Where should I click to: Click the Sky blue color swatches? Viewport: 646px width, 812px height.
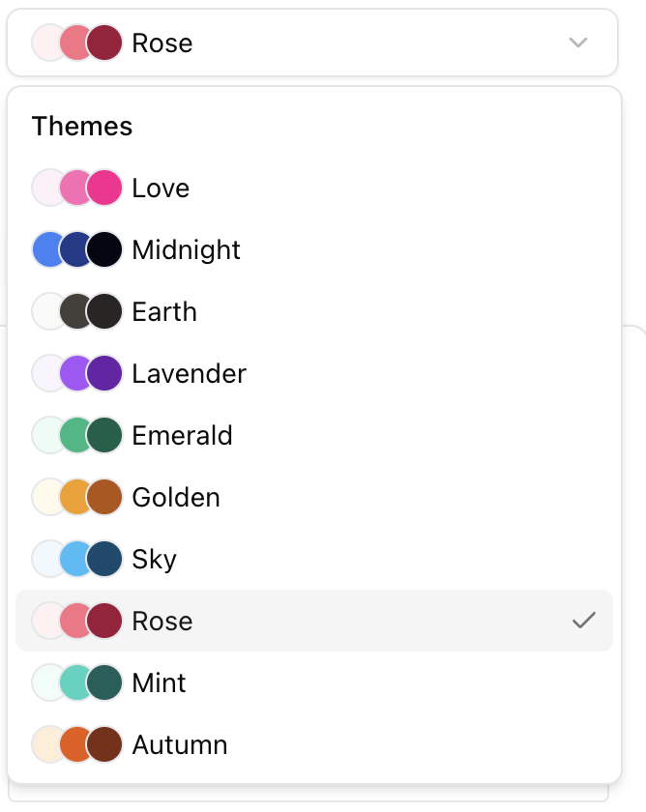(76, 559)
